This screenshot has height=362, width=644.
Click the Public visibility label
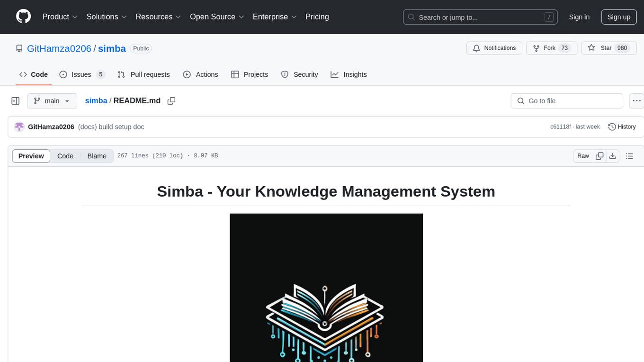point(141,48)
